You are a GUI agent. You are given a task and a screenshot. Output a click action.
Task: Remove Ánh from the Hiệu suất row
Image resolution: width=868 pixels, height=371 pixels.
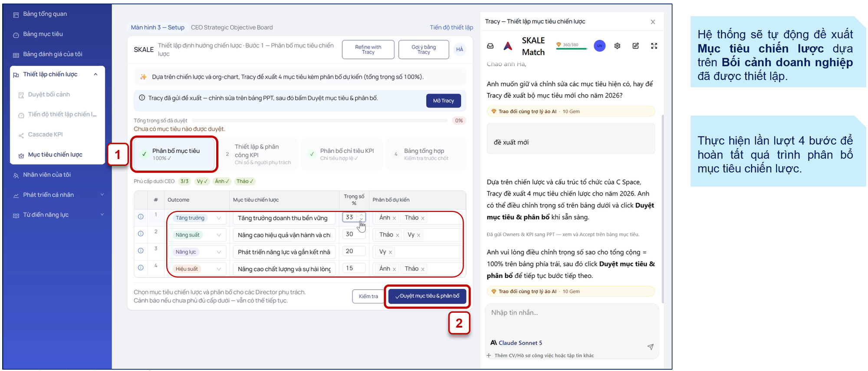394,269
